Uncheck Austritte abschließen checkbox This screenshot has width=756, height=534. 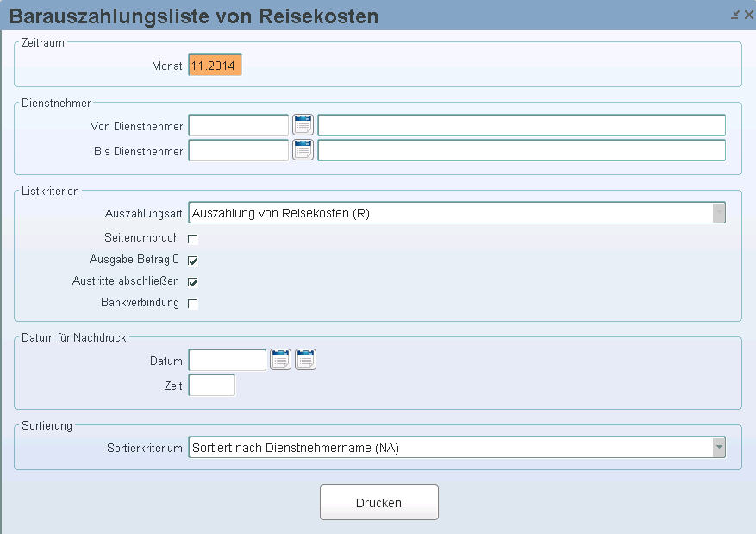[x=193, y=282]
